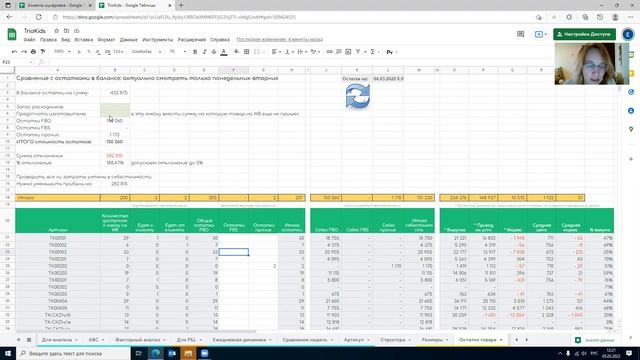Activate the paint format tool
Image resolution: width=640 pixels, height=360 pixels.
pyautogui.click(x=42, y=52)
